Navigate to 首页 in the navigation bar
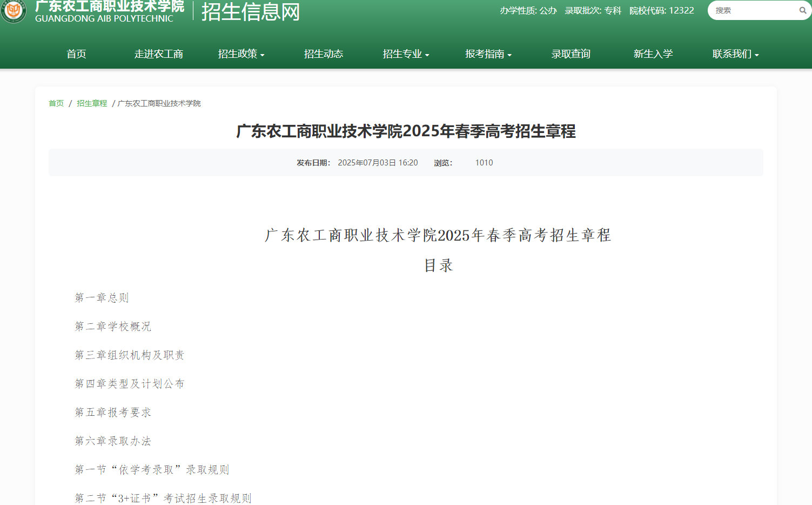The height and width of the screenshot is (505, 812). point(76,54)
